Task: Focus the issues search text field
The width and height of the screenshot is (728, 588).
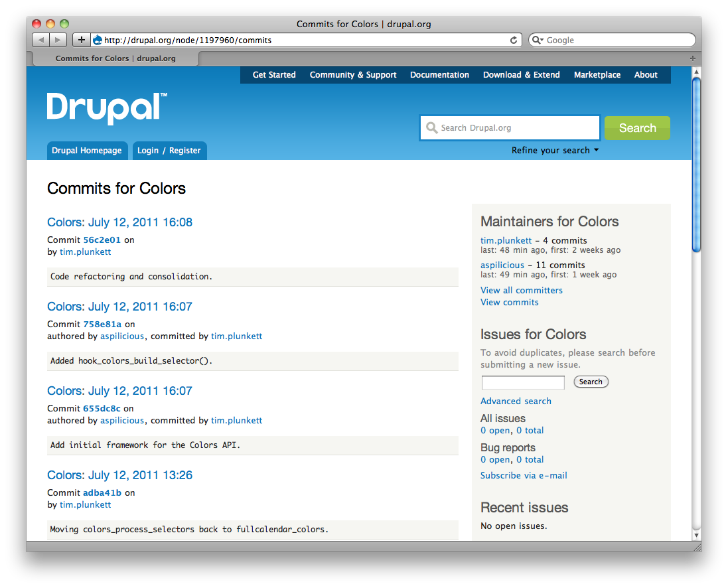Action: tap(523, 382)
